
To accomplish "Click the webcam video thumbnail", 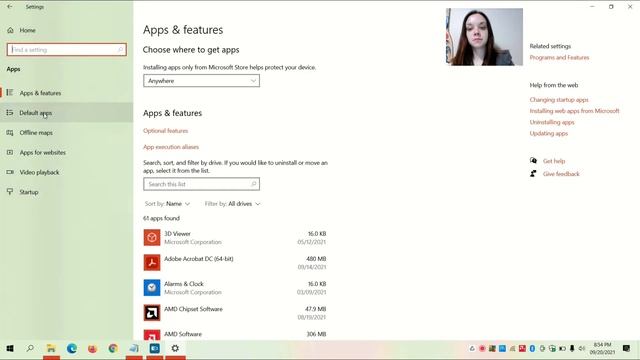I will [x=484, y=37].
